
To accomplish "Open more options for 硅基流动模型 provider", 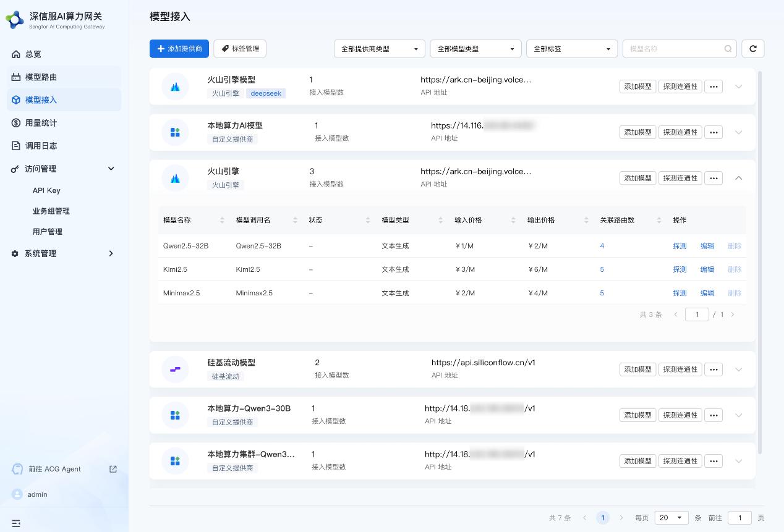I will tap(714, 369).
